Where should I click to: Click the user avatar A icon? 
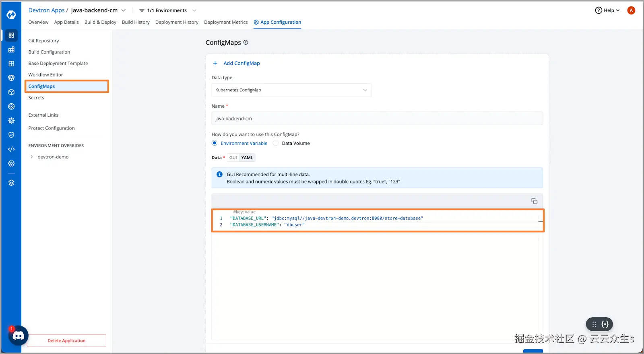pyautogui.click(x=631, y=10)
